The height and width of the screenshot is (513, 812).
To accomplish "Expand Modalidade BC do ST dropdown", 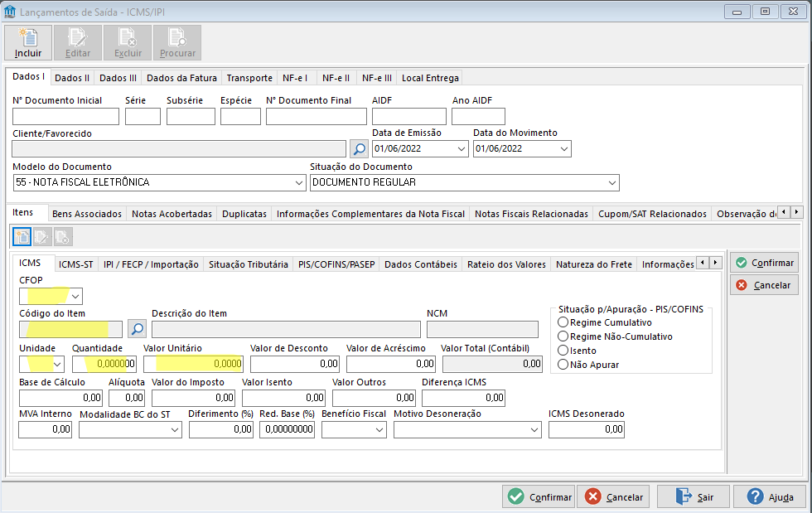I will coord(175,429).
